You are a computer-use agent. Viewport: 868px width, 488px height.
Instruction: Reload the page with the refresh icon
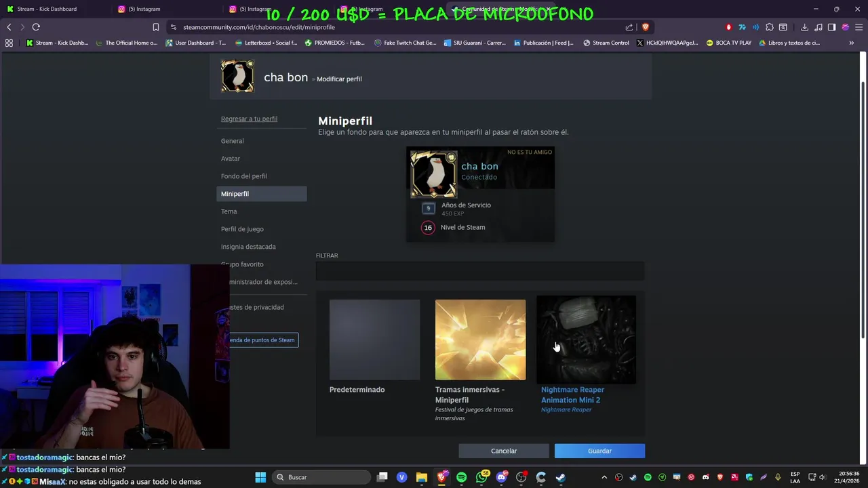[x=36, y=27]
